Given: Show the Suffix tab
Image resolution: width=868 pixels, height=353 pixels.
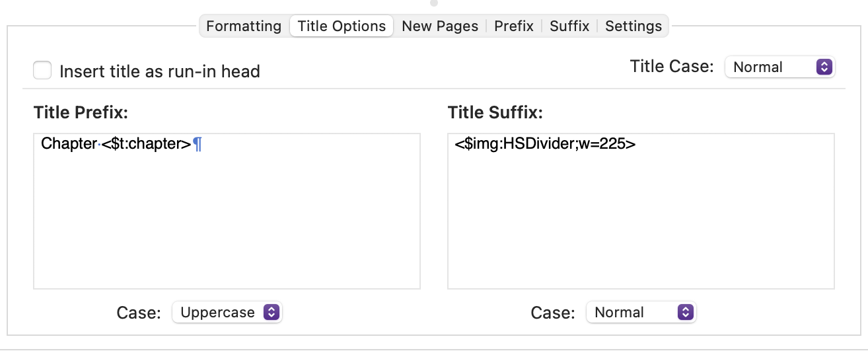Looking at the screenshot, I should [569, 26].
